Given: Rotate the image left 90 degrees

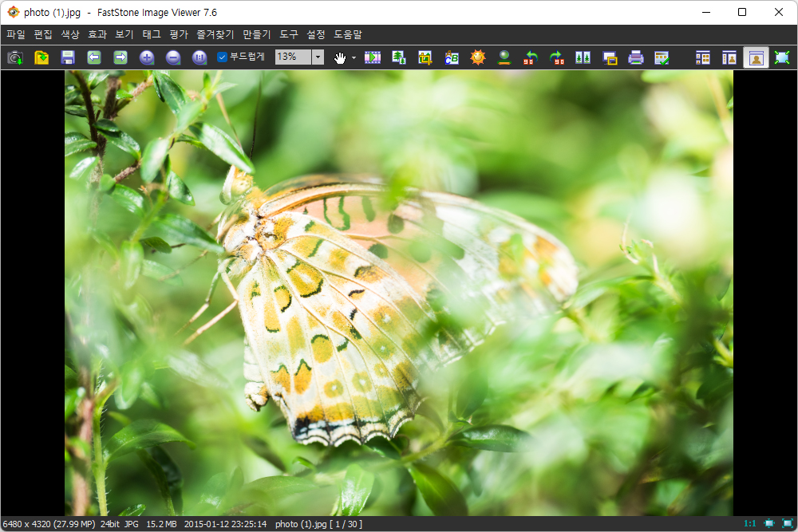Looking at the screenshot, I should (x=531, y=57).
